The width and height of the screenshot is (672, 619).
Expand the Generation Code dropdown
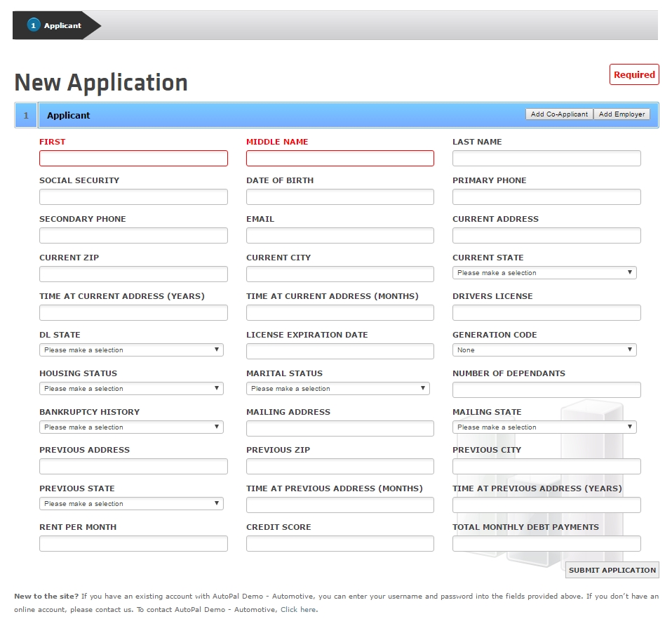544,350
